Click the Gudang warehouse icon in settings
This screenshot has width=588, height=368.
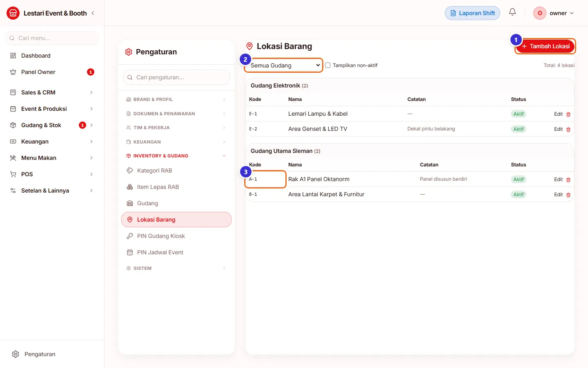[x=130, y=203]
